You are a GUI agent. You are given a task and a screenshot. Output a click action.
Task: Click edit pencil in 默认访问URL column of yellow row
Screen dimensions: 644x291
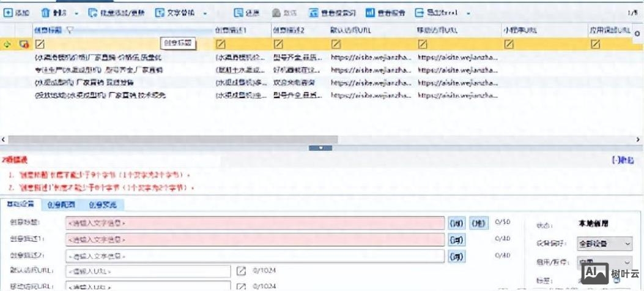coord(336,44)
